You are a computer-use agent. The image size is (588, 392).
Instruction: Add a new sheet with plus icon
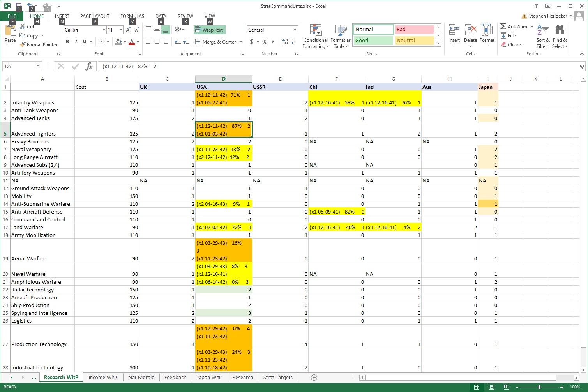point(314,377)
